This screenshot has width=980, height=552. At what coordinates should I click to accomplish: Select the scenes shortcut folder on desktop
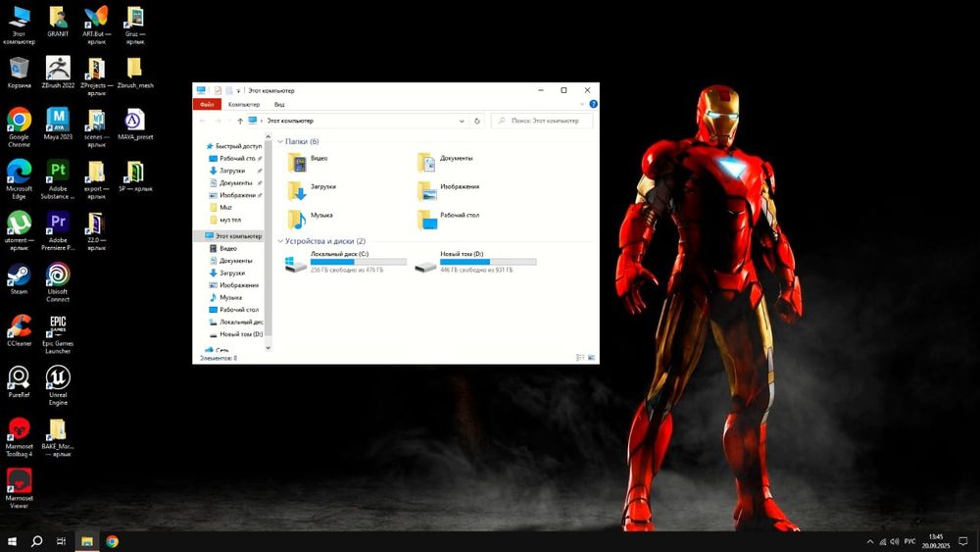[96, 127]
